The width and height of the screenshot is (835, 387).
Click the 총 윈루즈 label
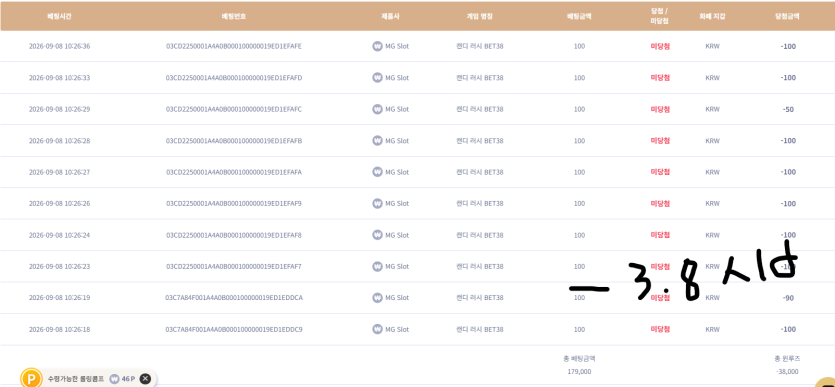click(x=788, y=358)
